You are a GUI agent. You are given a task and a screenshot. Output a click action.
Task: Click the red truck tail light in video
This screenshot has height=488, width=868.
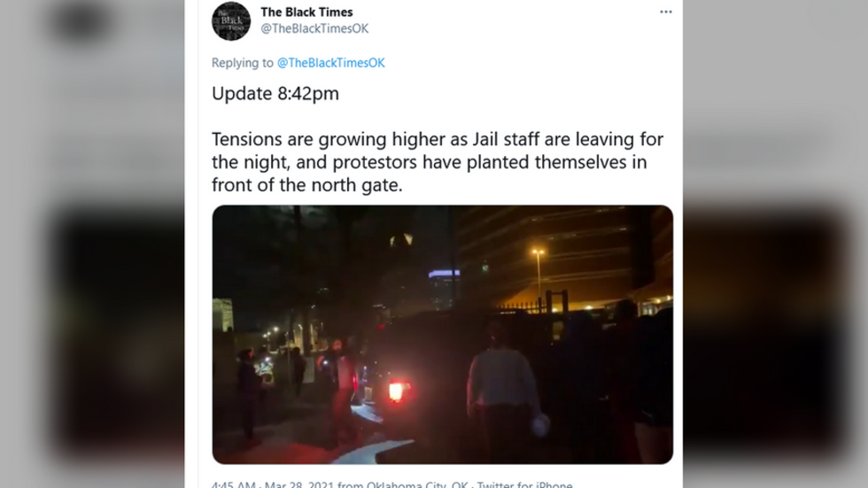coord(397,391)
